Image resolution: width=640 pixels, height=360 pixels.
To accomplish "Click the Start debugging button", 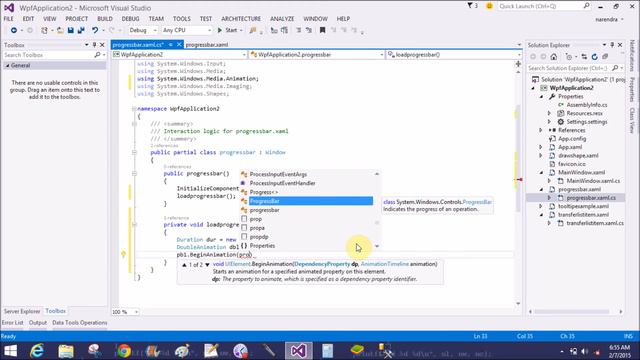I will (x=229, y=30).
